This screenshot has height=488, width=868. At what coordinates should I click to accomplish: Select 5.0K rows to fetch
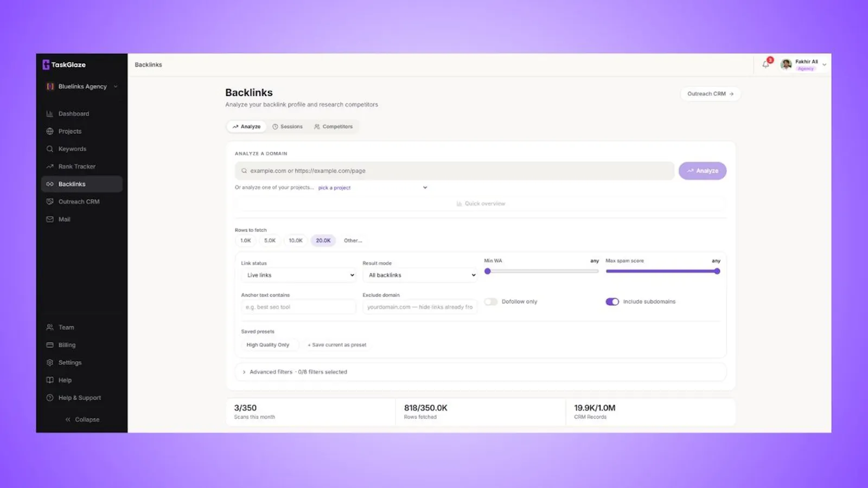coord(270,241)
